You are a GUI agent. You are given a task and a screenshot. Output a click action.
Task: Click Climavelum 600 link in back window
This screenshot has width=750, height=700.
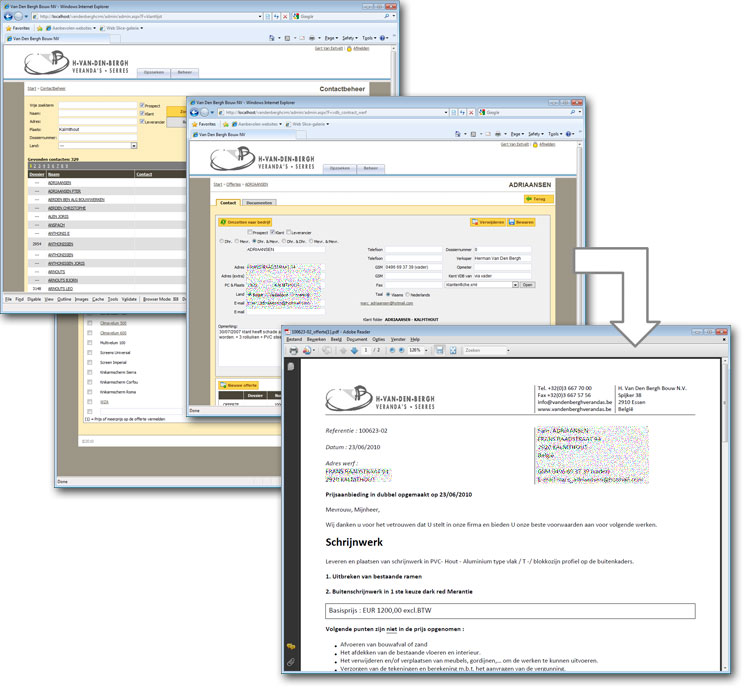tap(113, 333)
